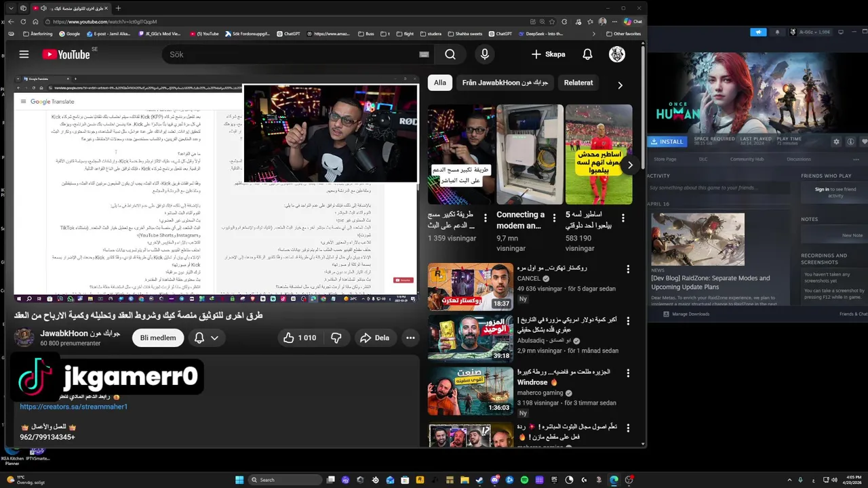Screen dimensions: 868x488
Task: Open a new browser tab with the plus
Action: pyautogui.click(x=118, y=8)
